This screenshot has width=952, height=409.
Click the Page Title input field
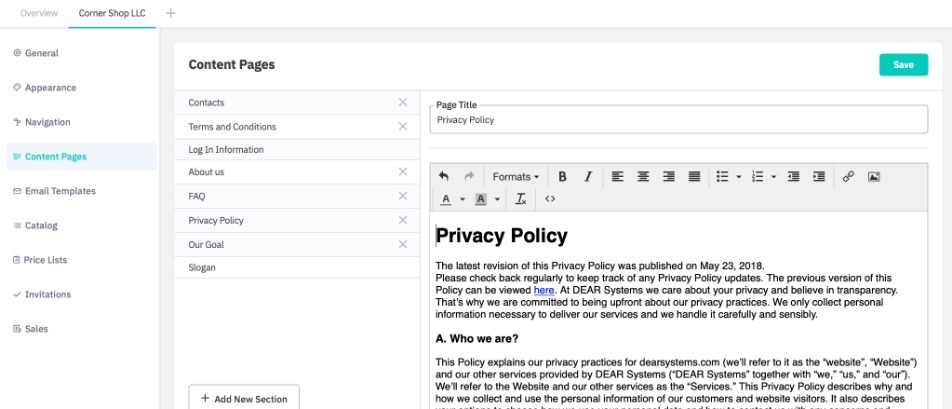(x=680, y=120)
